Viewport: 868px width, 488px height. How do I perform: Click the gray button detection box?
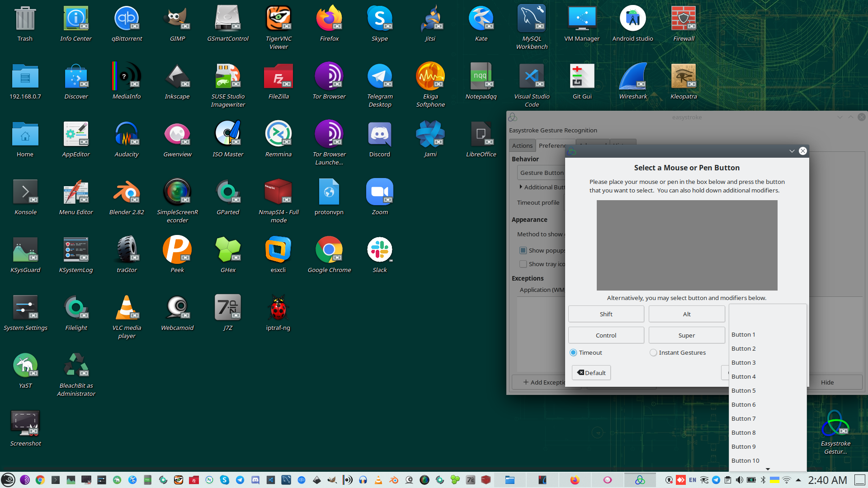[x=687, y=245]
